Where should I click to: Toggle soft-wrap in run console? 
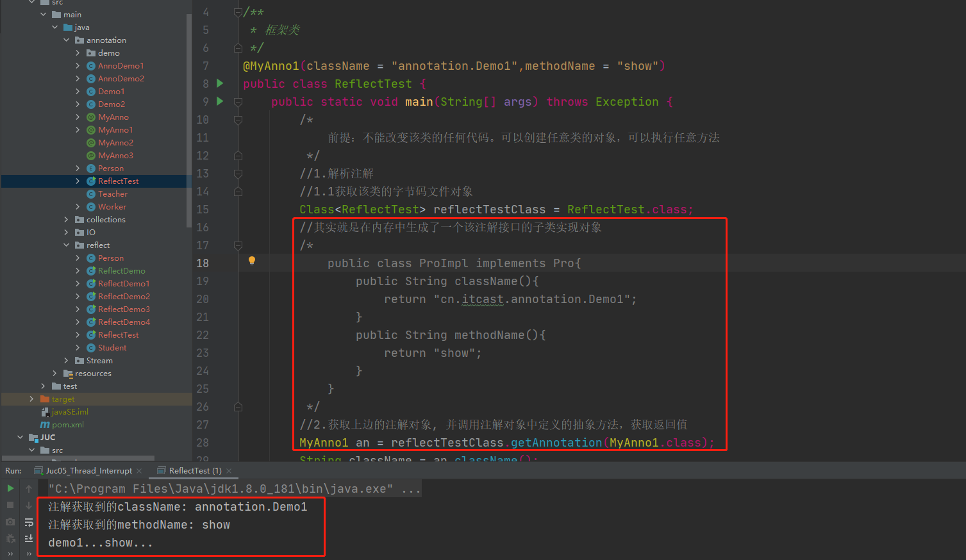click(x=29, y=522)
